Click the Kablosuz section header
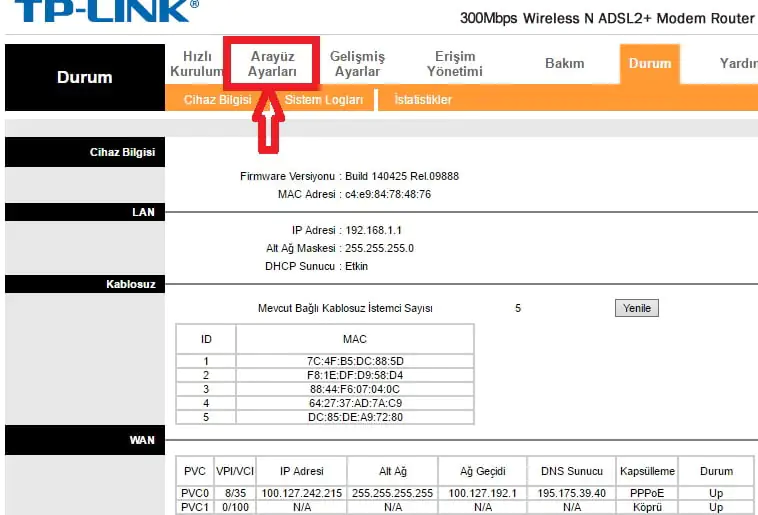758x515 pixels. pyautogui.click(x=85, y=284)
